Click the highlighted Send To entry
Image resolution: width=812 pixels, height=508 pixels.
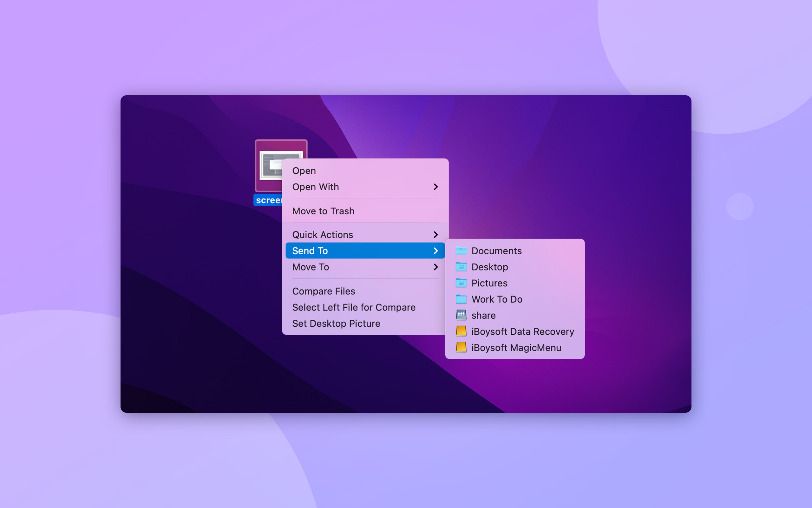[365, 251]
